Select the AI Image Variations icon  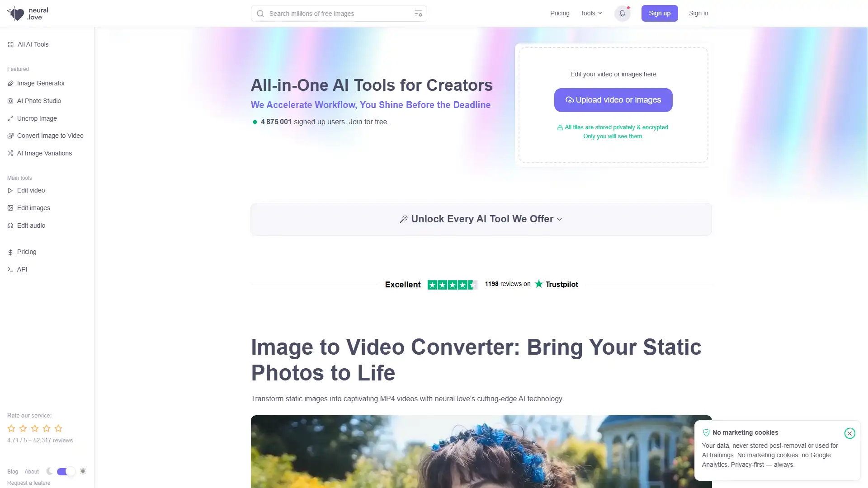(10, 153)
